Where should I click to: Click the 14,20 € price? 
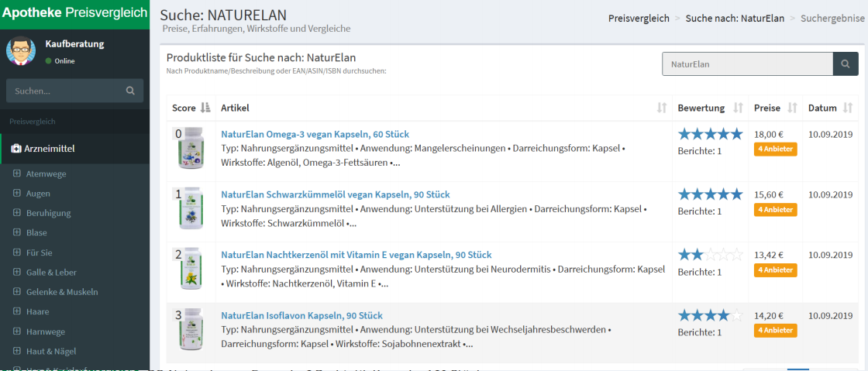[x=768, y=316]
